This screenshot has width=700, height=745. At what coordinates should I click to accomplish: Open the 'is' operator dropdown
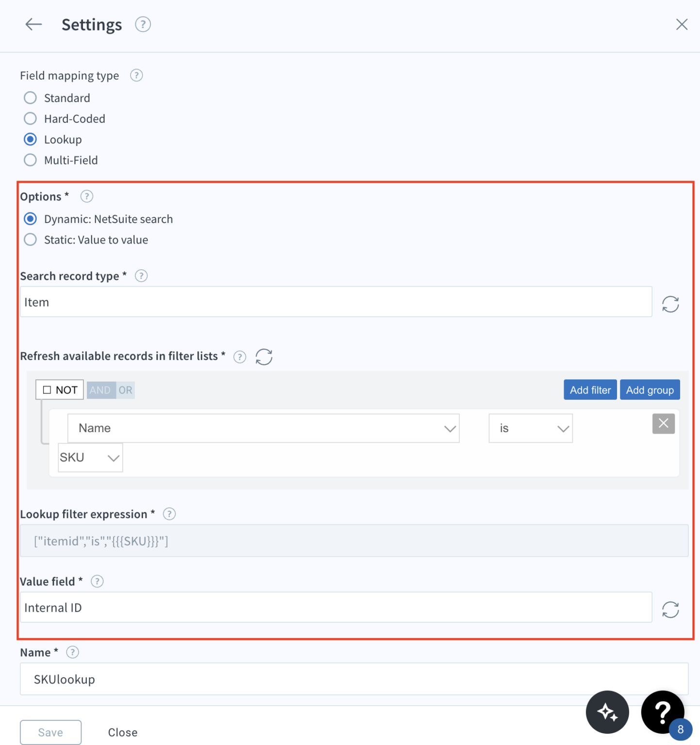pos(563,428)
